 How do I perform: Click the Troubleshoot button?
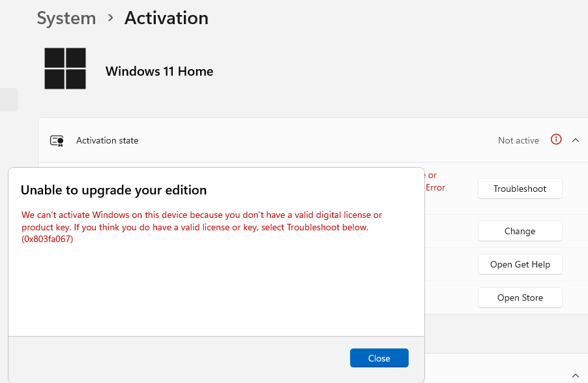coord(520,189)
